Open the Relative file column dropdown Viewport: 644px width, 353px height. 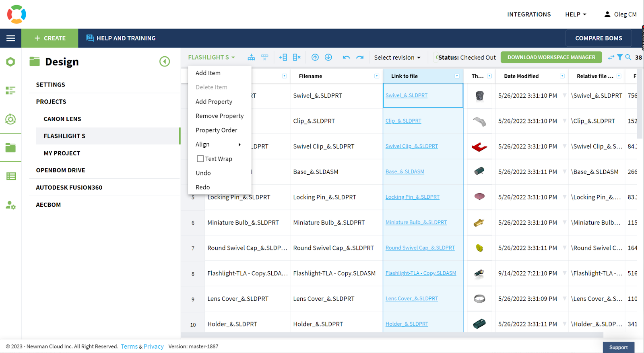pos(619,76)
